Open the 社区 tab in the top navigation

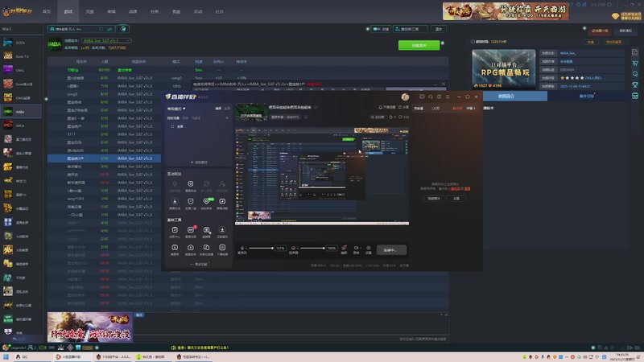coord(219,11)
